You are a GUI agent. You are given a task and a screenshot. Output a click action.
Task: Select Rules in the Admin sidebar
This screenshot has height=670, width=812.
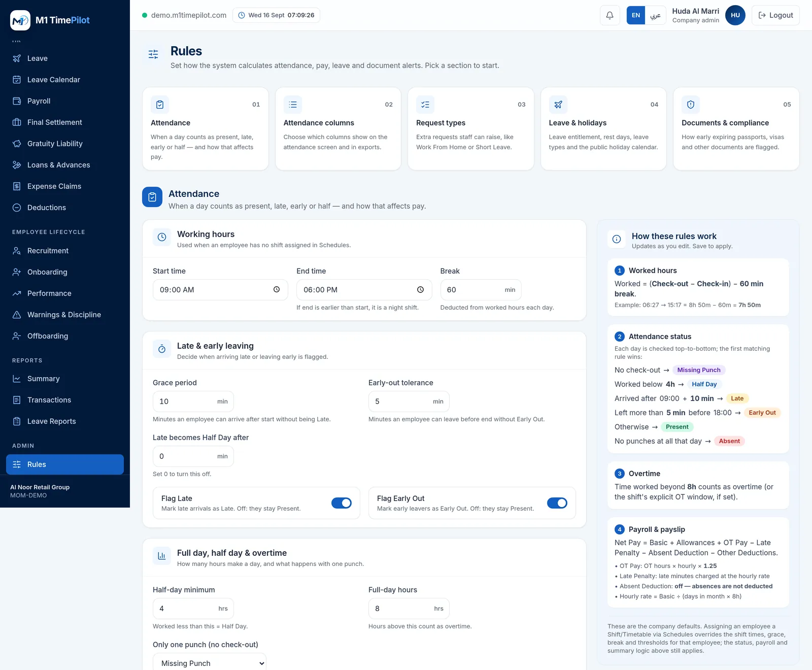tap(65, 464)
